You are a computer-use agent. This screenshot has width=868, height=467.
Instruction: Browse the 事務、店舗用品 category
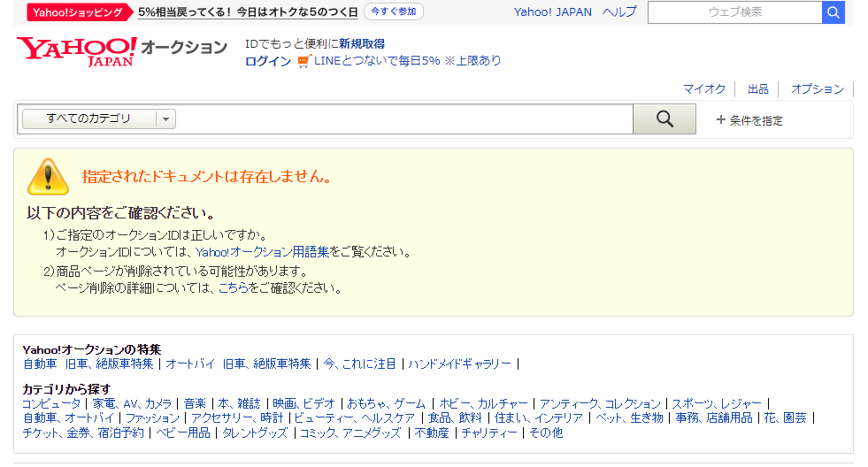[714, 418]
